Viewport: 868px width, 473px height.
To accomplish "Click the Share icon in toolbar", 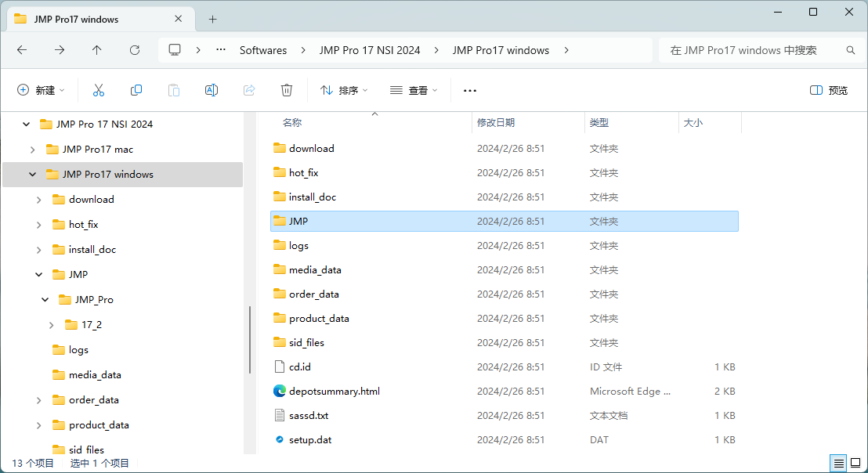I will 249,90.
